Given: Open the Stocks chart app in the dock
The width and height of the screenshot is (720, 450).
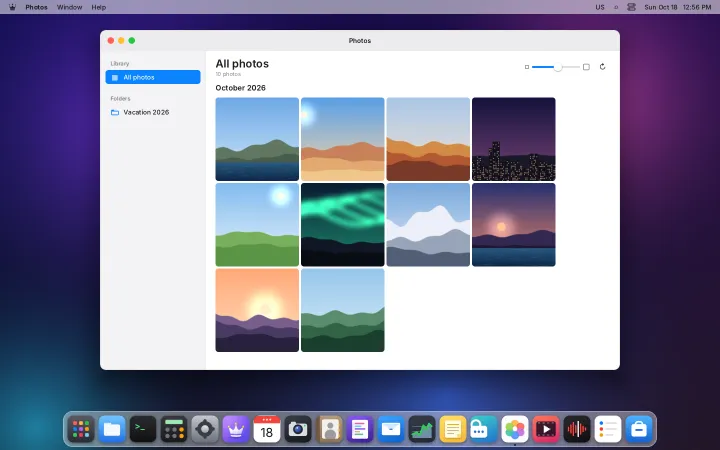Looking at the screenshot, I should click(x=422, y=429).
